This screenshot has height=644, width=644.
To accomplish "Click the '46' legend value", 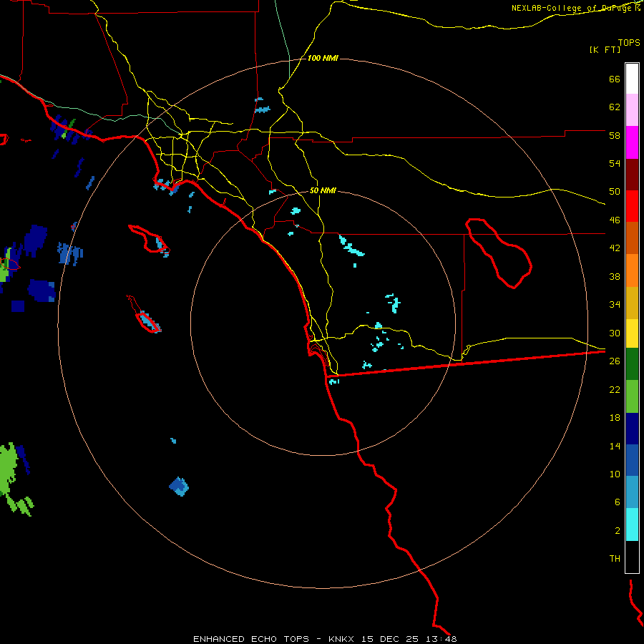I will pyautogui.click(x=615, y=220).
